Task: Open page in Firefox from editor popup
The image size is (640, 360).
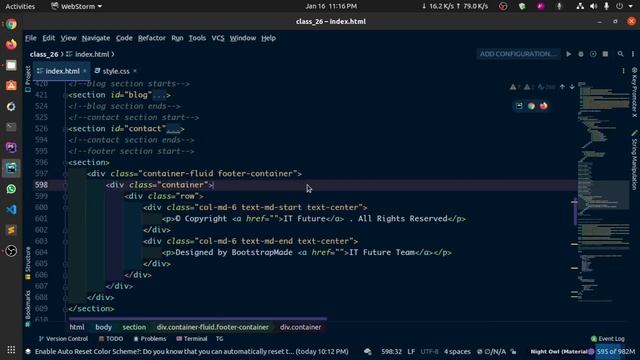Action: pyautogui.click(x=543, y=106)
